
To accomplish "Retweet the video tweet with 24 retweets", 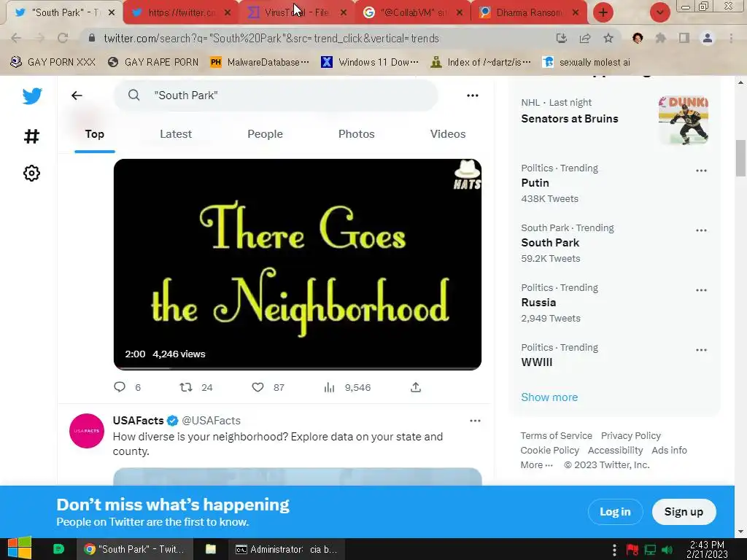I will click(186, 387).
